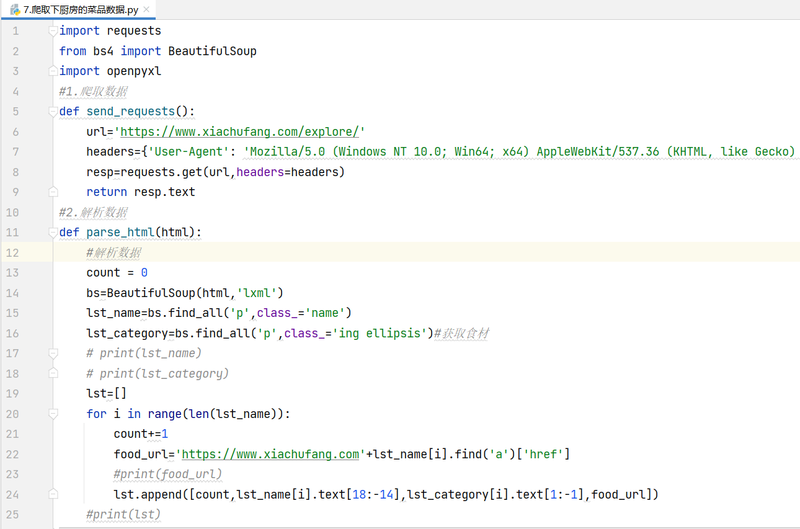This screenshot has height=529, width=800.
Task: Click the fold end marker at line 9
Action: pos(53,192)
